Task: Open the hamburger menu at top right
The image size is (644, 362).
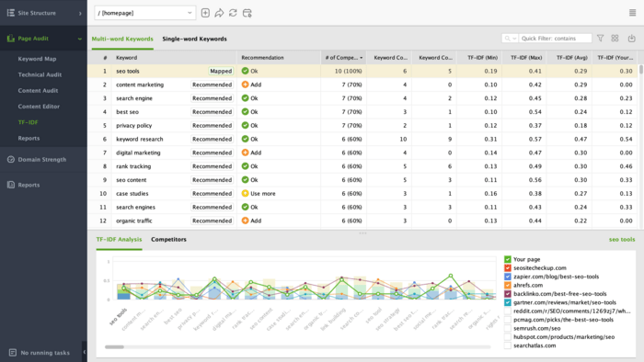Action: pyautogui.click(x=633, y=13)
